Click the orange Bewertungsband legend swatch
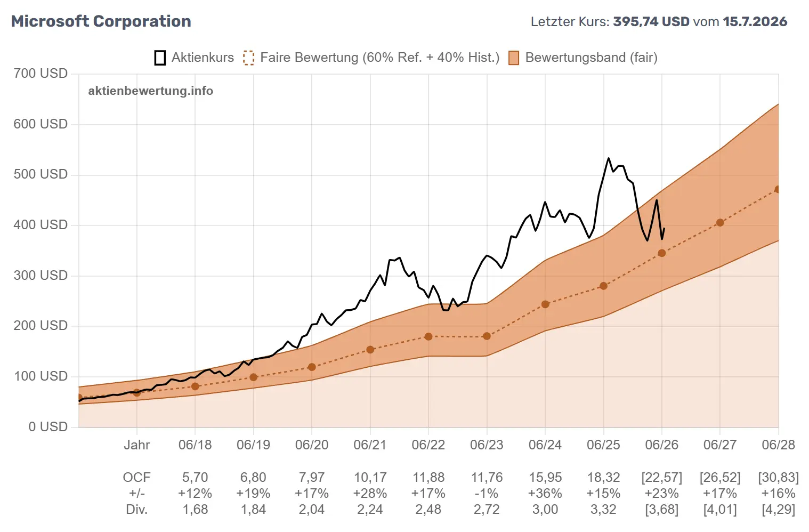 (x=514, y=58)
